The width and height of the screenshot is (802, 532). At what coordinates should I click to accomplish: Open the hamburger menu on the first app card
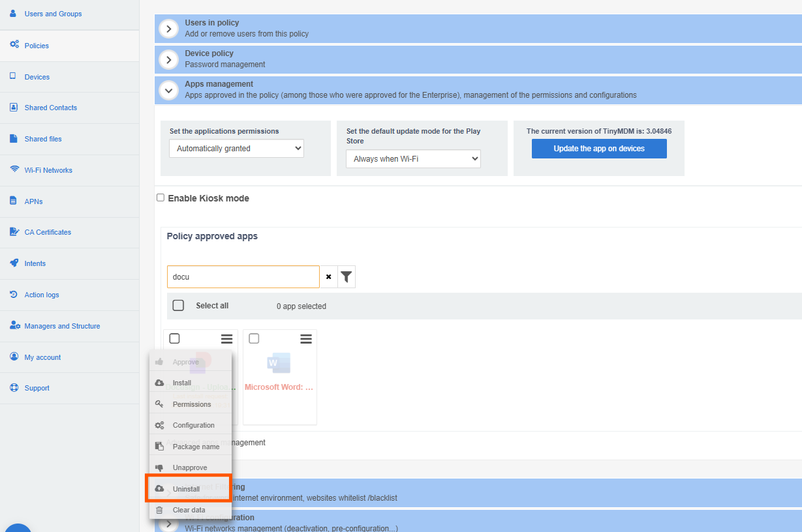click(226, 339)
